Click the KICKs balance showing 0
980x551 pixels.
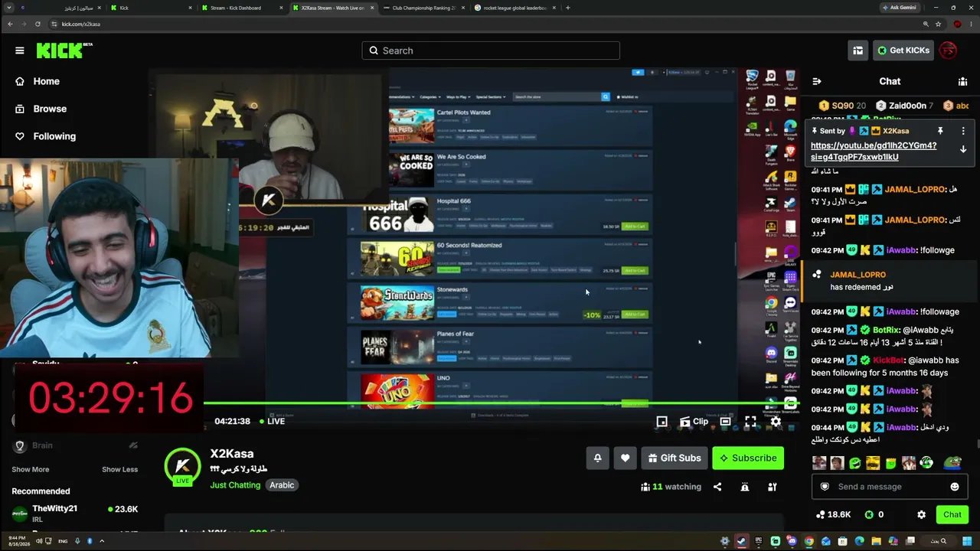coord(875,515)
